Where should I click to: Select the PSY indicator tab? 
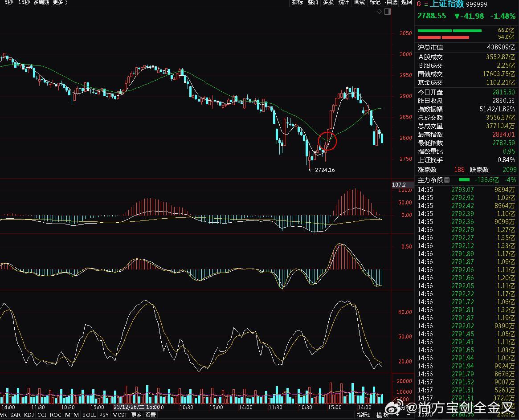click(104, 415)
